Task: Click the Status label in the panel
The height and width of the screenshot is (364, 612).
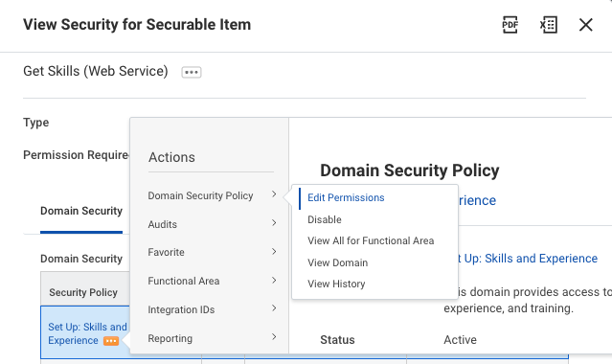Action: coord(337,340)
